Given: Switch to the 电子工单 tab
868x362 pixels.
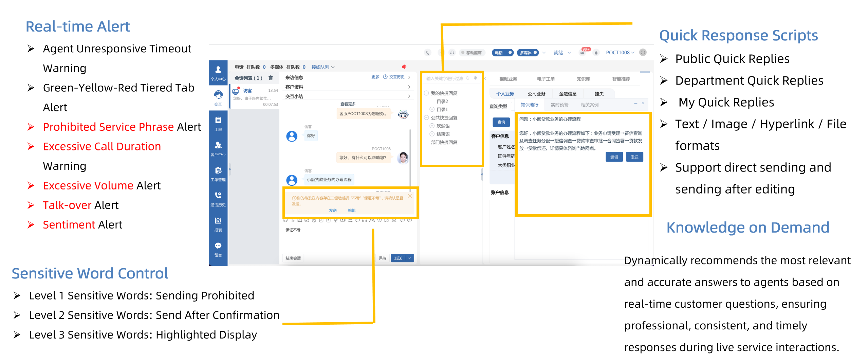Looking at the screenshot, I should 546,79.
